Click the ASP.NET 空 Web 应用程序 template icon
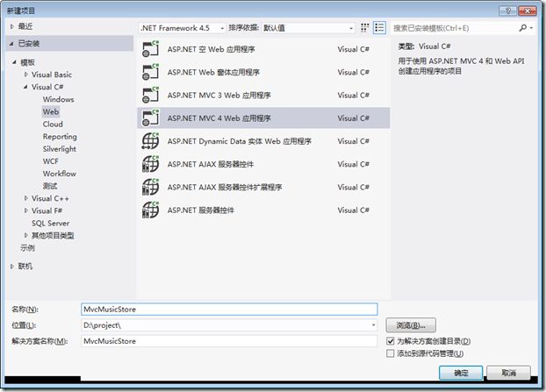The width and height of the screenshot is (546, 392). [150, 49]
